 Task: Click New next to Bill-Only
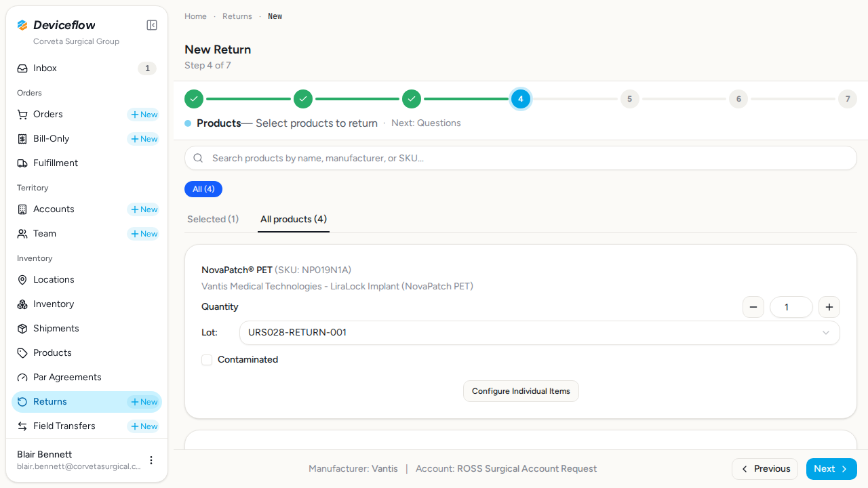point(144,139)
